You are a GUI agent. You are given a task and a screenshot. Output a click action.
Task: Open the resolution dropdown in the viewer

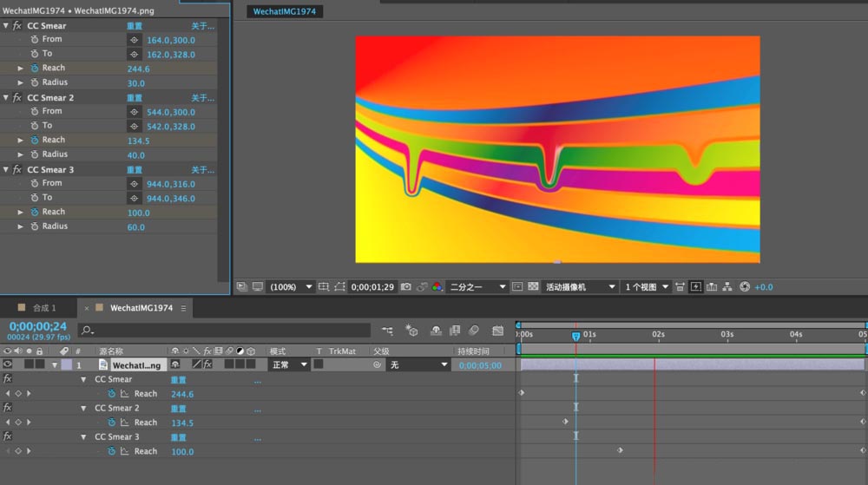pos(477,286)
